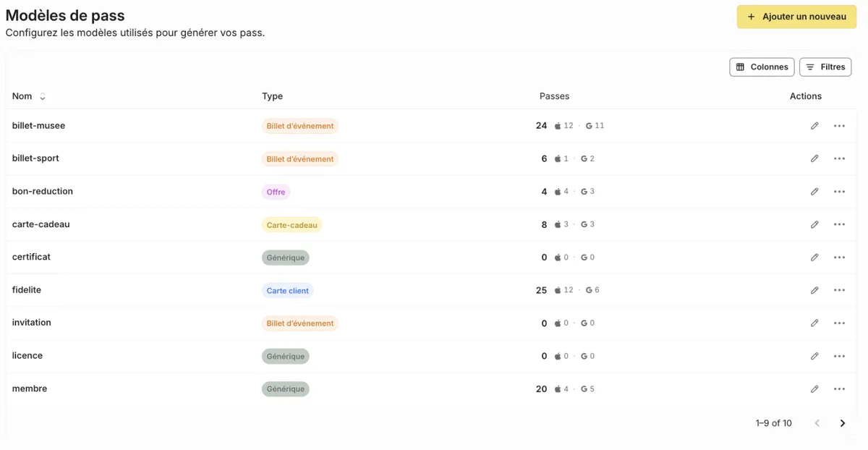Open more options for membre row

coord(839,389)
